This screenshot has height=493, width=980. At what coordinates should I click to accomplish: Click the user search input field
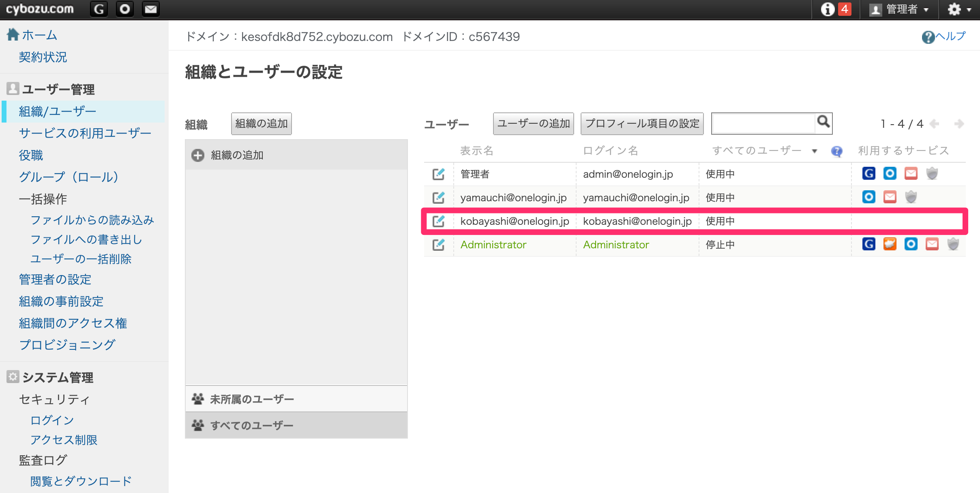point(763,123)
